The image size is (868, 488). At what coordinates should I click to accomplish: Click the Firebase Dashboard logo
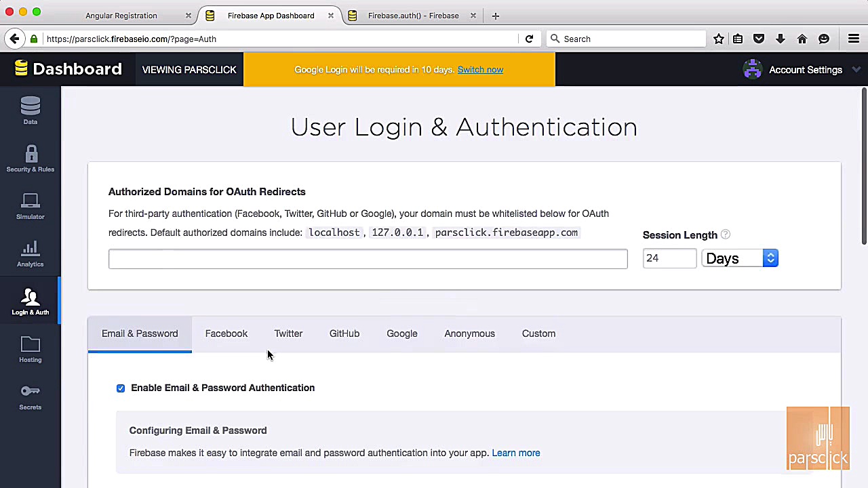pyautogui.click(x=68, y=69)
